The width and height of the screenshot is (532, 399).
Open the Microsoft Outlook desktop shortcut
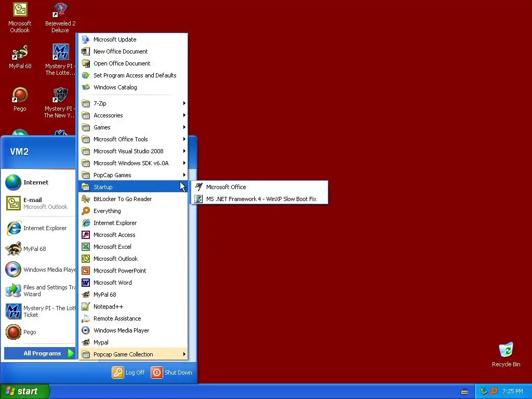pos(20,18)
